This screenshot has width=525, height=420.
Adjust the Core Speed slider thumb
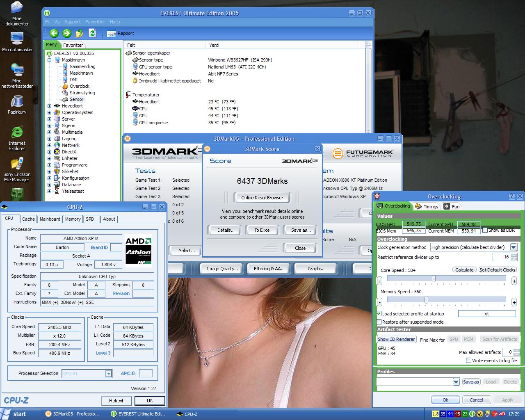434,279
